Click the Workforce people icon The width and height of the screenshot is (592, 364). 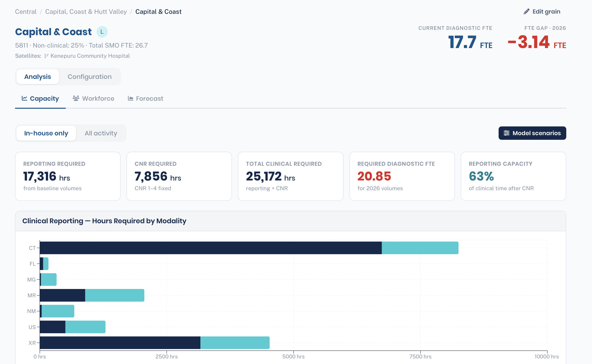[x=76, y=98]
